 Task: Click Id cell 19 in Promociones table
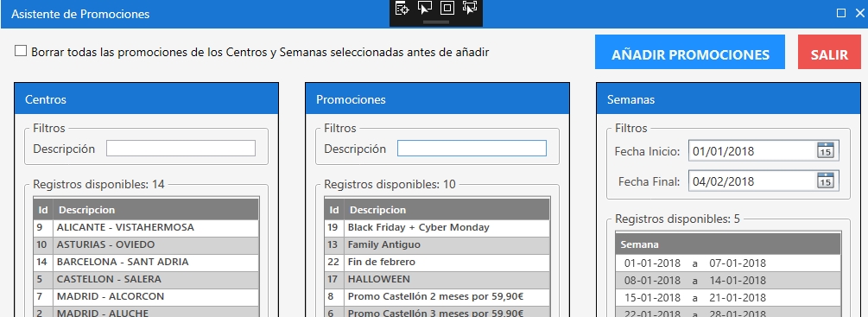click(335, 227)
